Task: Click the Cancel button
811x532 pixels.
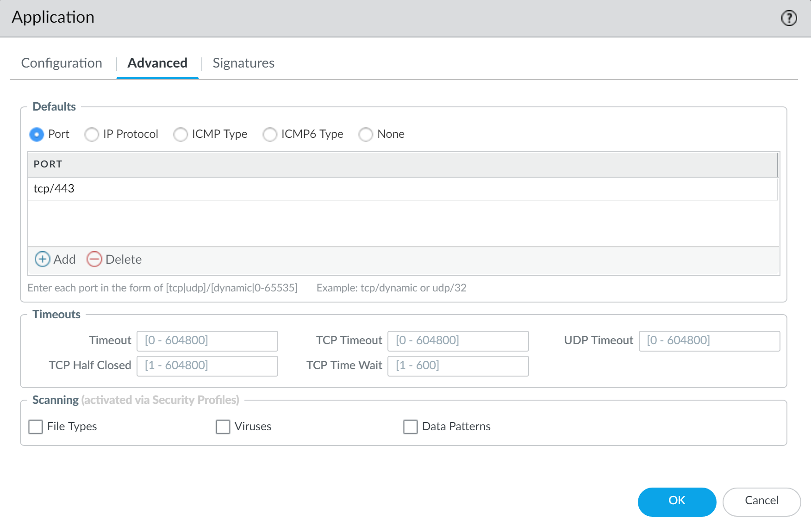Action: pos(761,501)
